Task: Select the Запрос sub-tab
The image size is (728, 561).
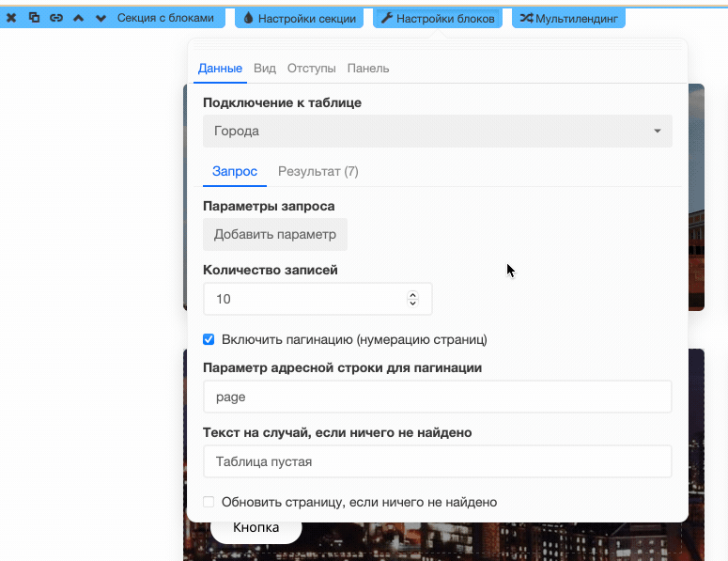Action: (x=235, y=171)
